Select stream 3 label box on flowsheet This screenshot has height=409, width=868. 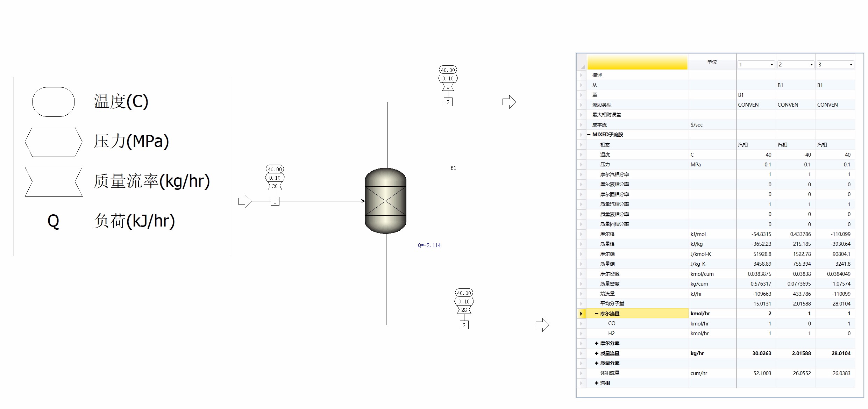tap(464, 325)
